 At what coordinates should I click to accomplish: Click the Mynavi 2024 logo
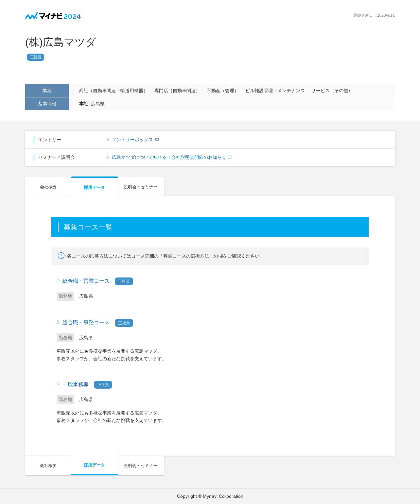tap(53, 16)
